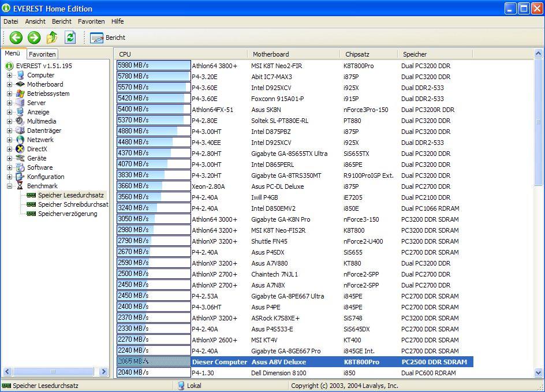Select the Konfiguration icon in the tree
Screen dimensions: 545x392
(21, 177)
